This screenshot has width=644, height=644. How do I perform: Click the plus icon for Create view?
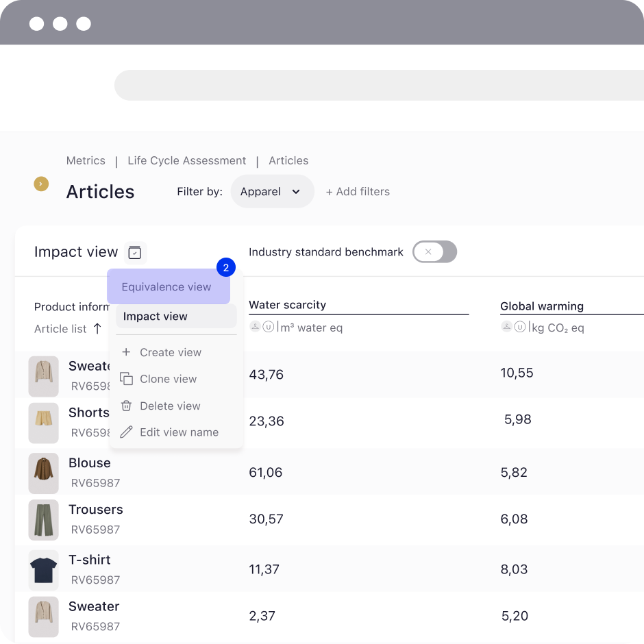pyautogui.click(x=127, y=352)
